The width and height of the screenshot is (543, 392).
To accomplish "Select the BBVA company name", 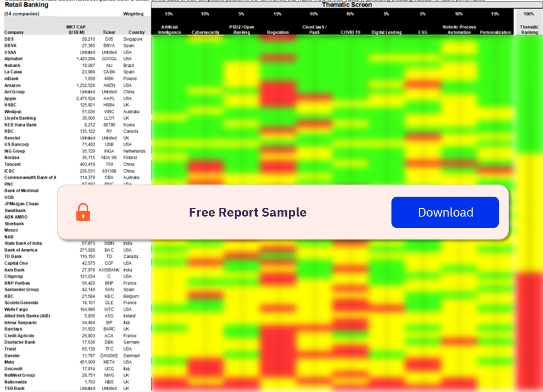I will [10, 45].
